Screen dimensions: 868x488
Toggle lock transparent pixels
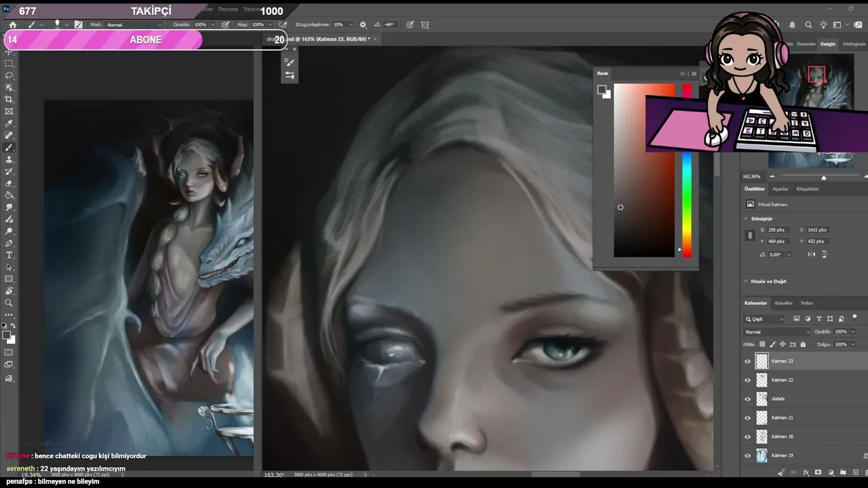coord(762,344)
